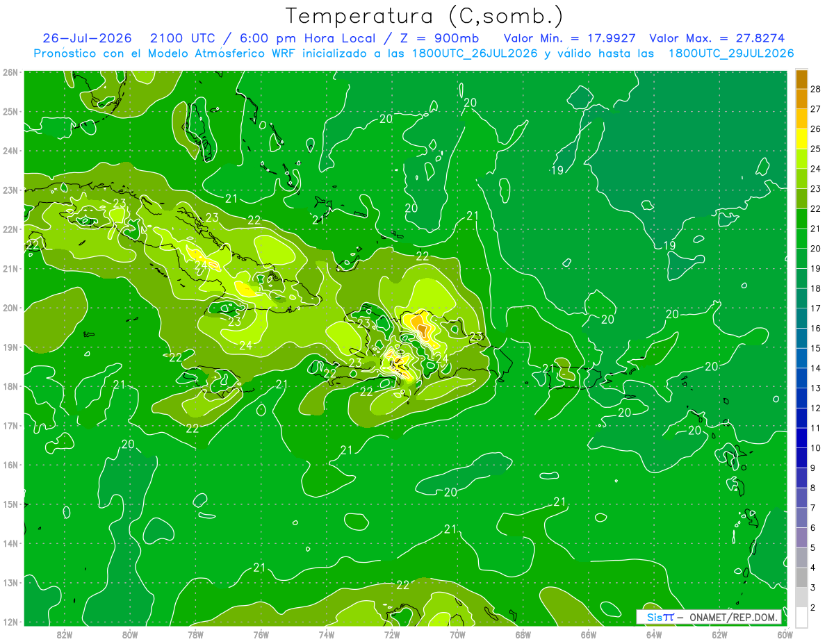
Task: Click the "20N" latitude axis label
Action: [10, 308]
